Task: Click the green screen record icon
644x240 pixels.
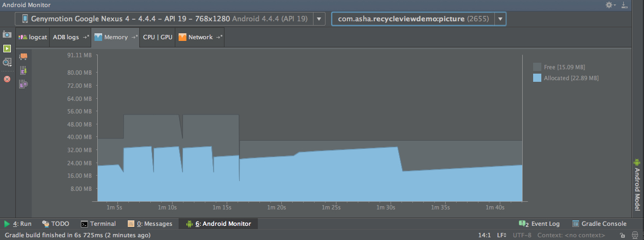Action: pyautogui.click(x=7, y=49)
